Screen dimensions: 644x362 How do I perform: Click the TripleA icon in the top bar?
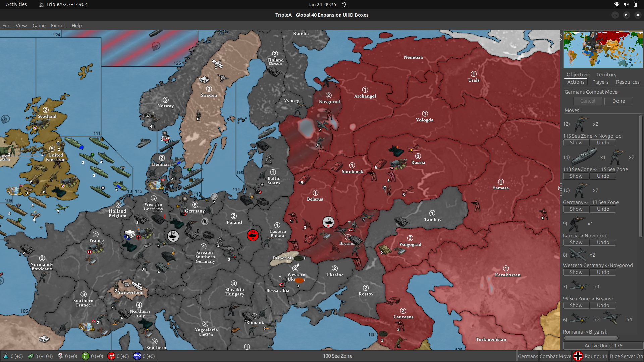pyautogui.click(x=41, y=4)
